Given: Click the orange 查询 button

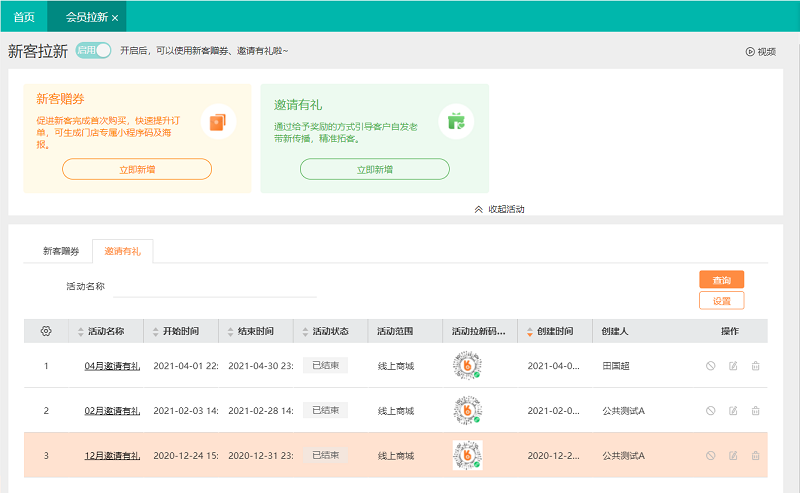Looking at the screenshot, I should pos(721,280).
